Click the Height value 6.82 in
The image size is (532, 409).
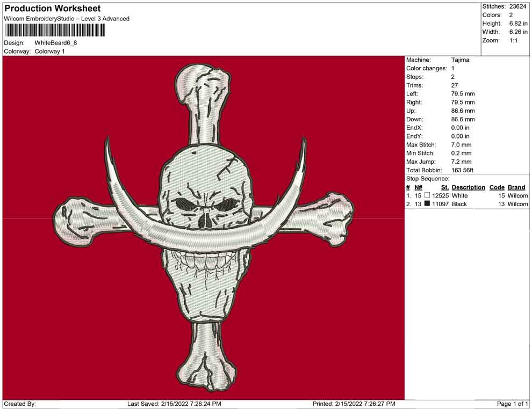pos(518,24)
